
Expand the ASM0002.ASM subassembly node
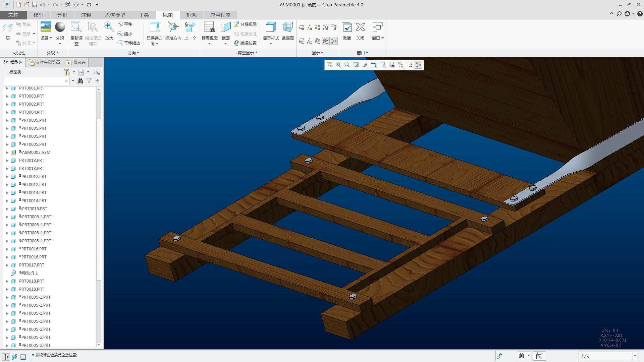pyautogui.click(x=7, y=153)
